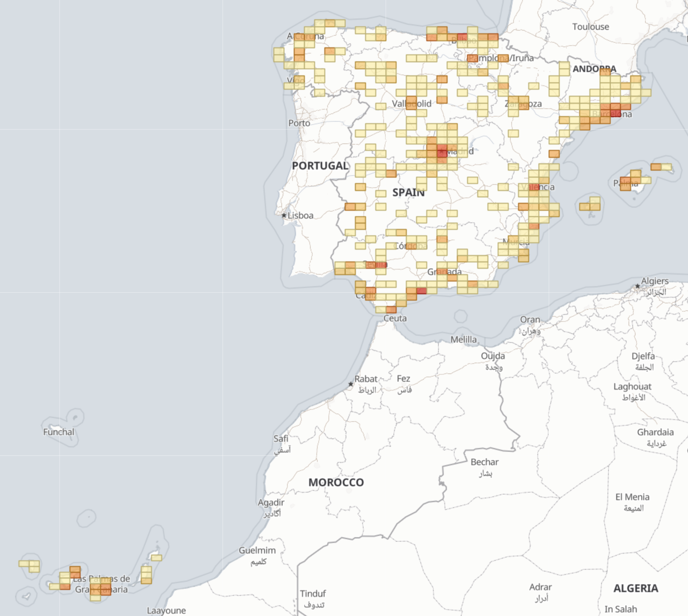688x616 pixels.
Task: Select the orange heatmap cell just above Ceuta
Action: pyautogui.click(x=391, y=309)
